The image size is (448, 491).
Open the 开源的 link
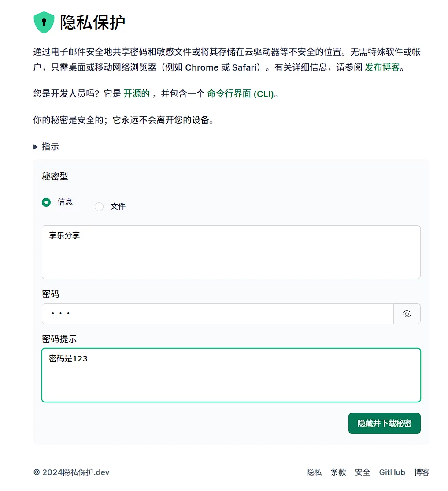click(137, 94)
